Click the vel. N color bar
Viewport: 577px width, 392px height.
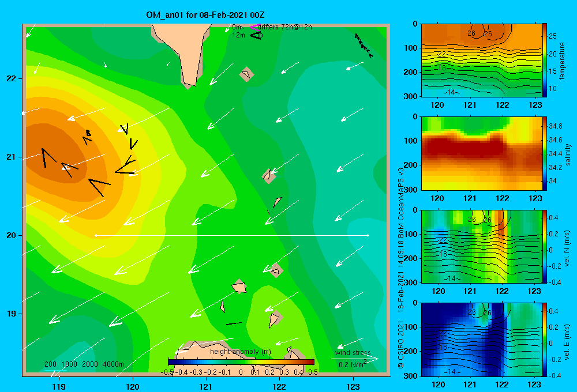coord(545,246)
